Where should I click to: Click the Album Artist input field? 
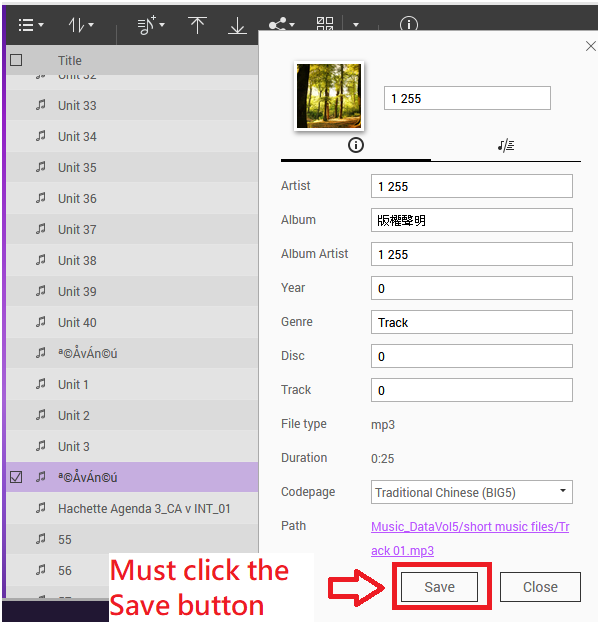471,254
